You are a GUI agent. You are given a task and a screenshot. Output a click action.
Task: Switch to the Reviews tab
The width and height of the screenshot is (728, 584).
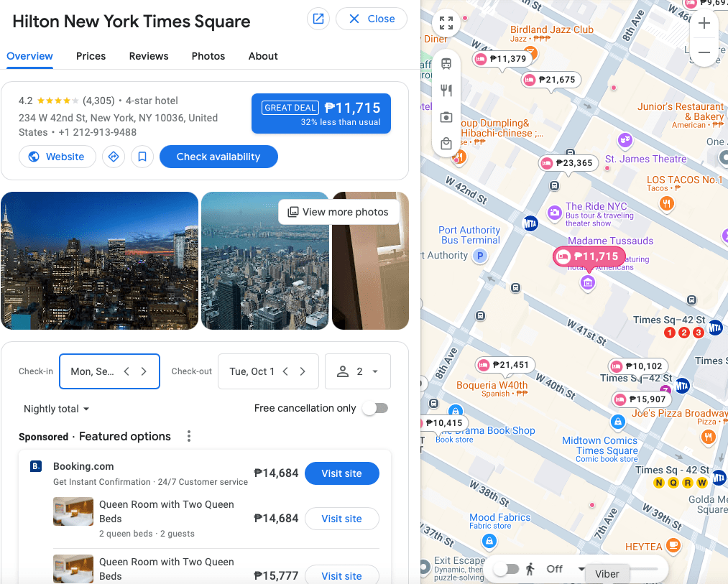[x=149, y=56]
